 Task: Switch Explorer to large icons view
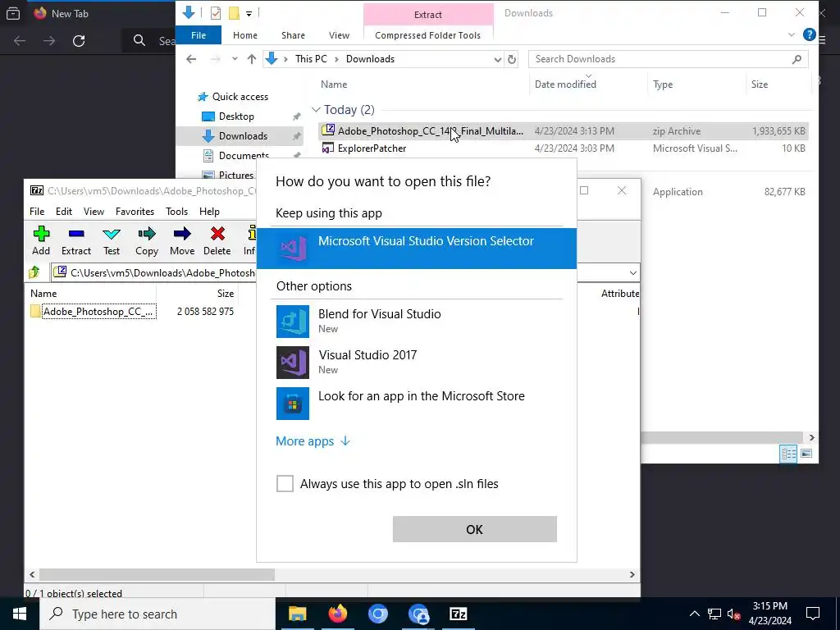coord(806,454)
